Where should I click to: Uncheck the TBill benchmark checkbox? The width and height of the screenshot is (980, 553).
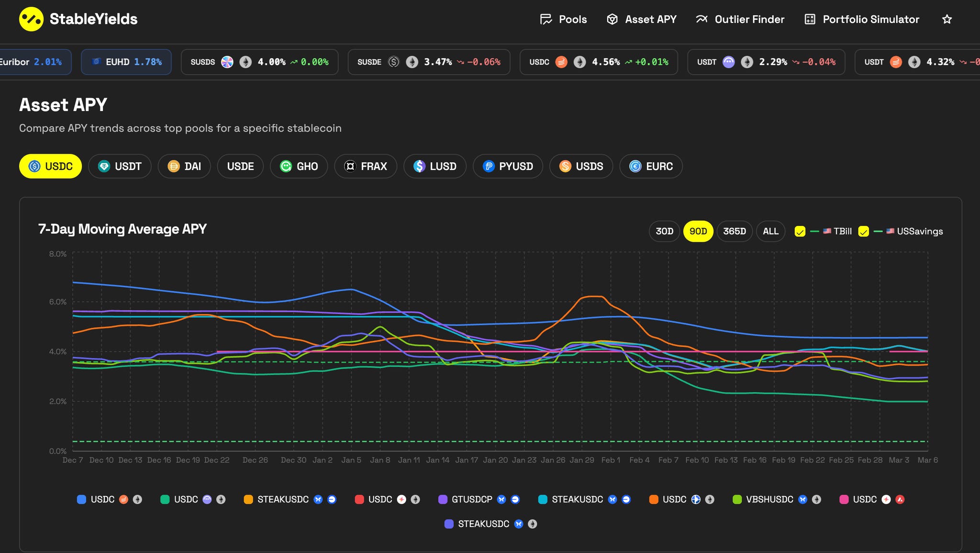pyautogui.click(x=800, y=231)
